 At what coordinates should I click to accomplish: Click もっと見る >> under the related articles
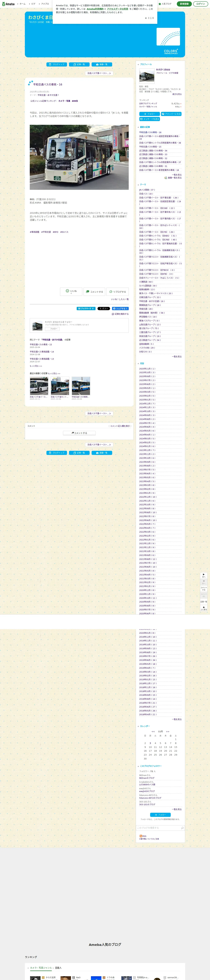pyautogui.click(x=36, y=366)
